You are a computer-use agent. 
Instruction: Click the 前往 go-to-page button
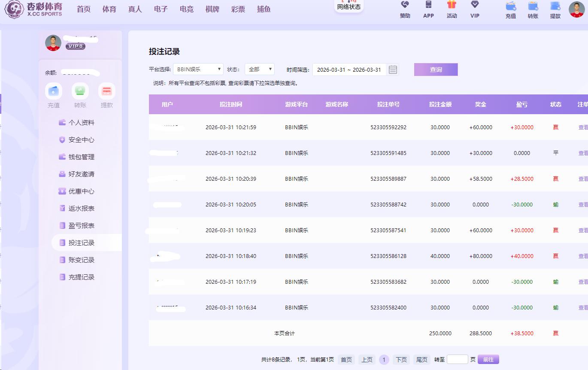[488, 360]
